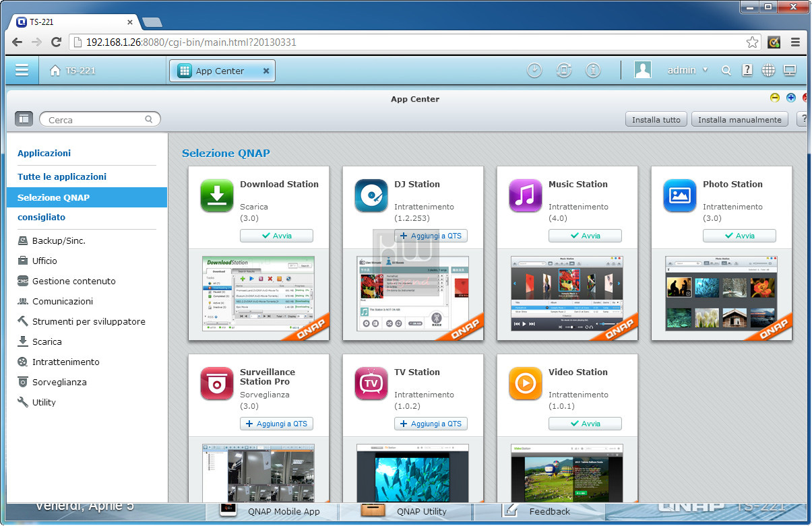The height and width of the screenshot is (526, 812).
Task: Open the consigliato category
Action: (41, 218)
